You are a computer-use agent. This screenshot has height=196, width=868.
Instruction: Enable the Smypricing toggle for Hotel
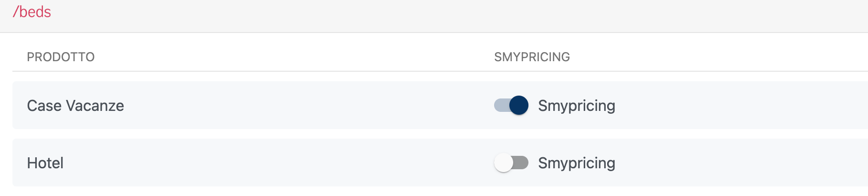[511, 163]
